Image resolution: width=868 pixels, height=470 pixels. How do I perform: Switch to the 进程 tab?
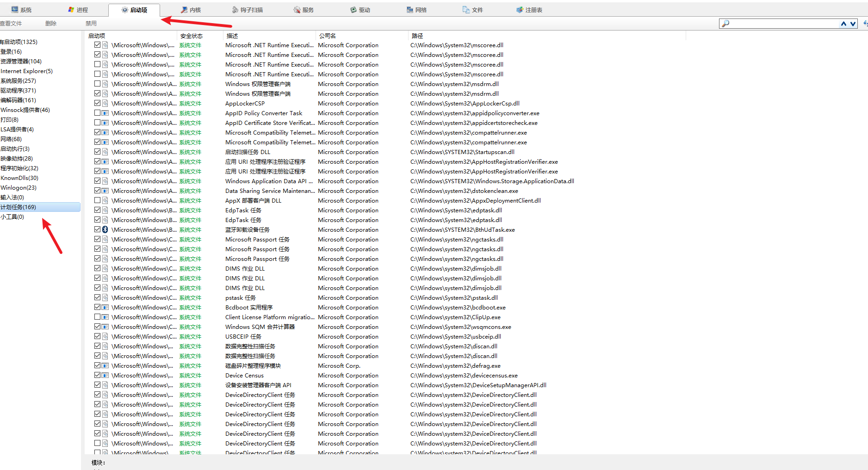(x=78, y=10)
